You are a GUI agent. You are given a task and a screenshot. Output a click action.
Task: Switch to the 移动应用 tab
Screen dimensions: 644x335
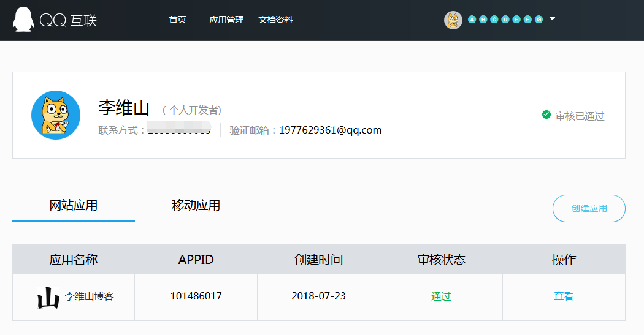coord(196,206)
